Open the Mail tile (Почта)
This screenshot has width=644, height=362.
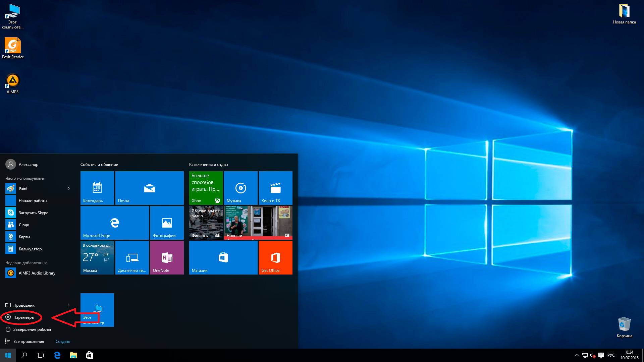click(149, 188)
